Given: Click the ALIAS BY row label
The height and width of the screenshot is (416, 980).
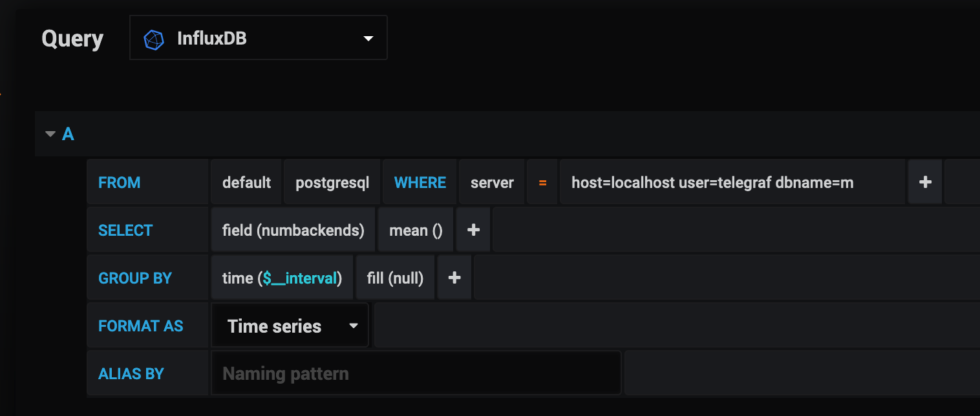Looking at the screenshot, I should [x=147, y=373].
